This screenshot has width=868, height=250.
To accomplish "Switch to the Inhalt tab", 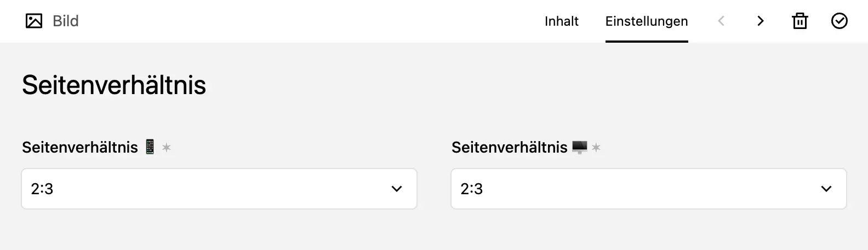I will click(562, 21).
